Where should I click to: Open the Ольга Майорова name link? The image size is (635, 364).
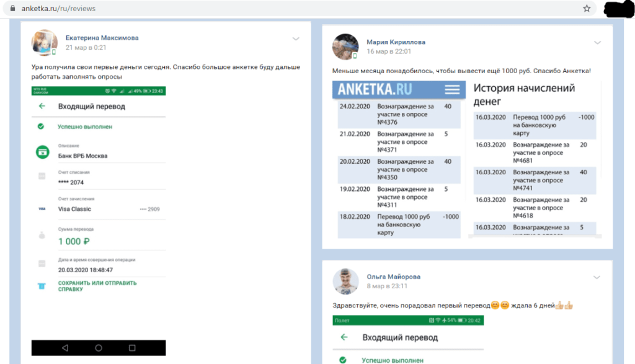pyautogui.click(x=394, y=277)
